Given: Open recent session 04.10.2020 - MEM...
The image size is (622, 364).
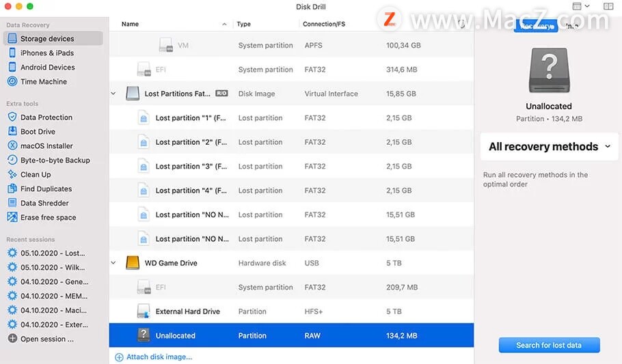Looking at the screenshot, I should click(54, 296).
